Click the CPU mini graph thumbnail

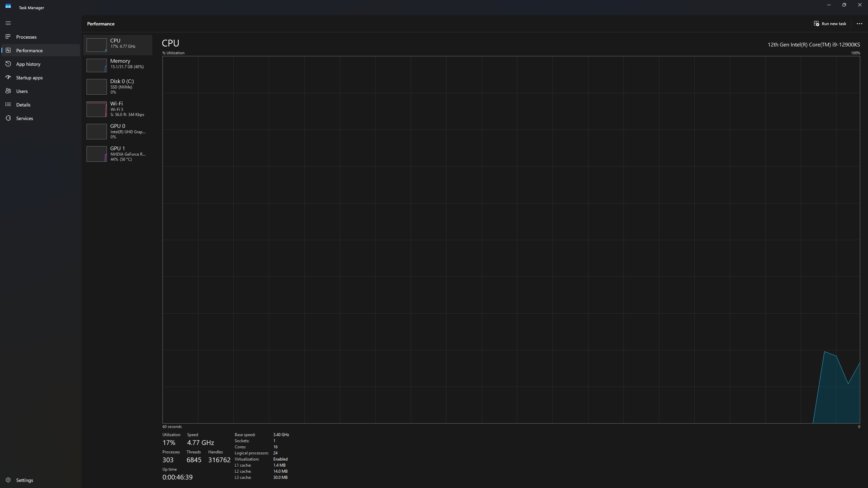pyautogui.click(x=96, y=45)
